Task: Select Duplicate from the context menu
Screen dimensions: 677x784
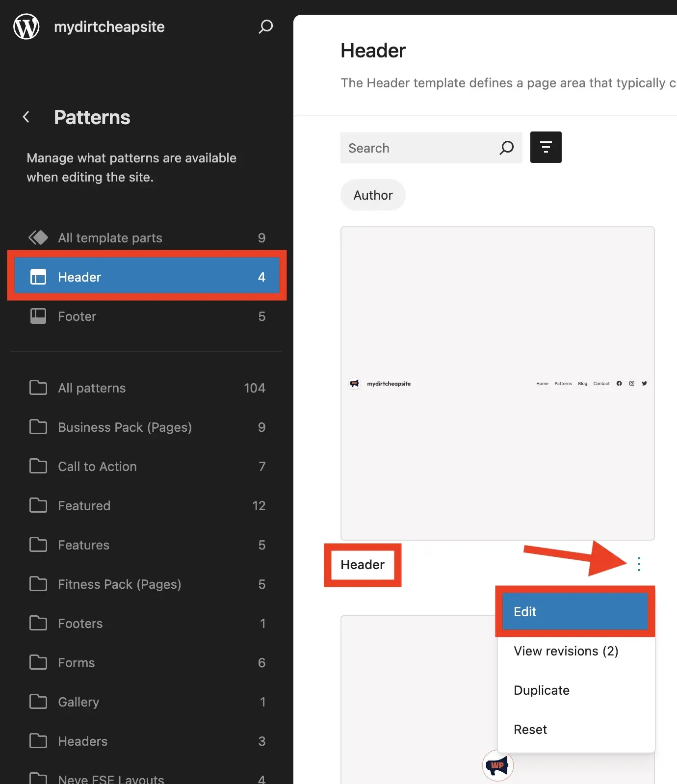Action: click(x=541, y=690)
